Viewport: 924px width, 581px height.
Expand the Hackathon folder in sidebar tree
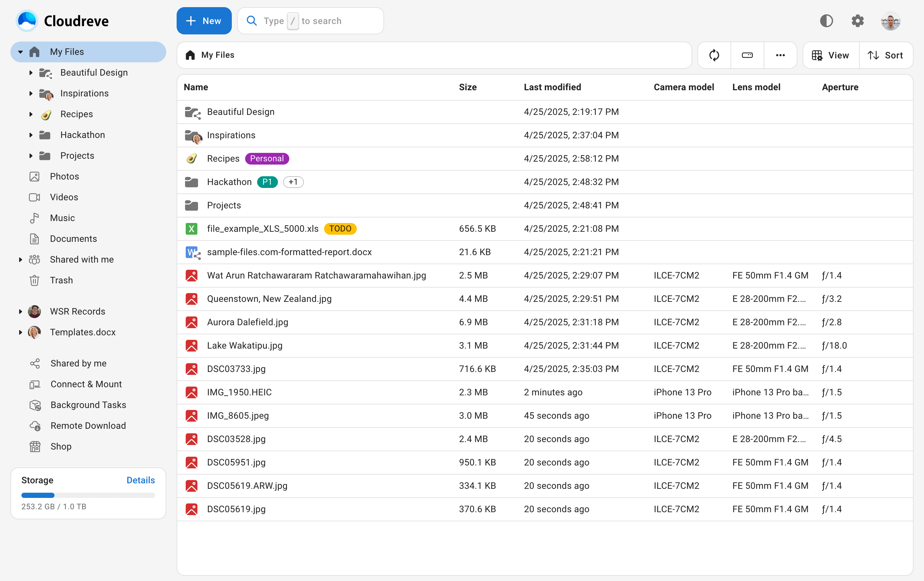[x=31, y=135]
